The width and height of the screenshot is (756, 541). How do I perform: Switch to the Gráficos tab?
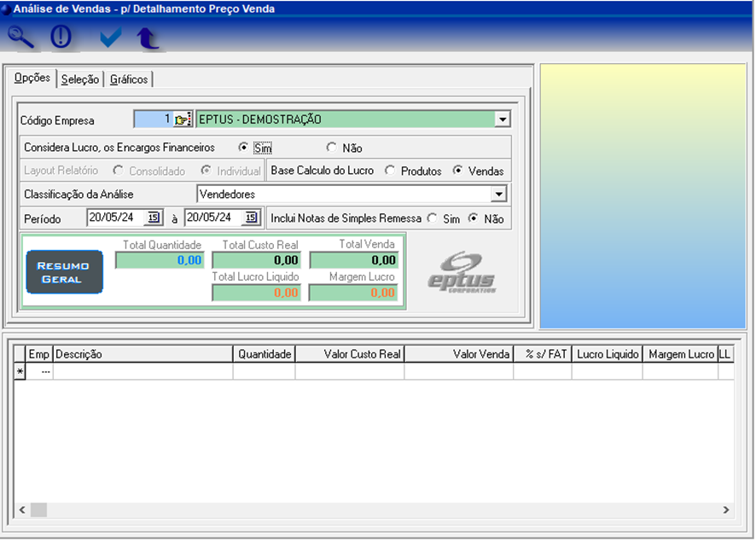point(129,79)
